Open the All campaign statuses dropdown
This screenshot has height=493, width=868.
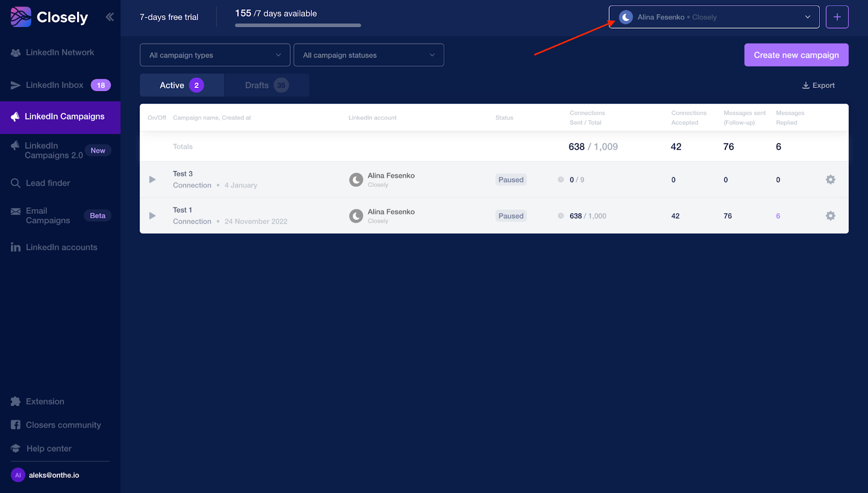pos(369,55)
